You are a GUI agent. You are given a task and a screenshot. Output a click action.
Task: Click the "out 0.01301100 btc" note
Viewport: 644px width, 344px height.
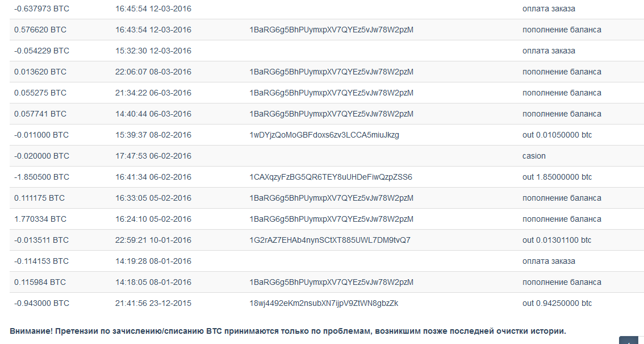tap(557, 240)
